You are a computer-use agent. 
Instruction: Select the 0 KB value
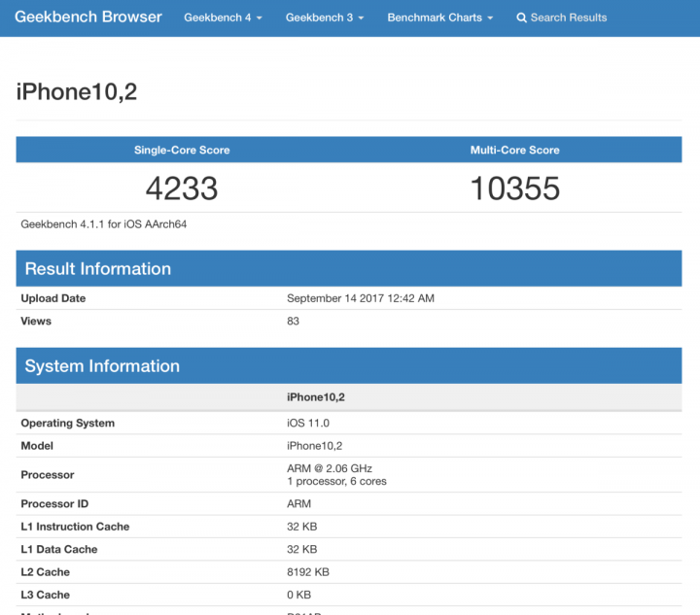298,595
